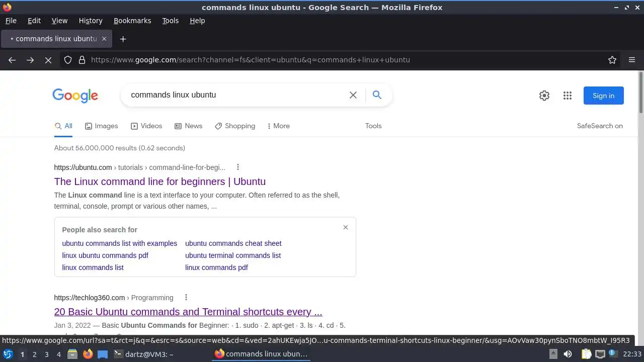Click the Sign in button
This screenshot has height=362, width=644.
pyautogui.click(x=603, y=96)
